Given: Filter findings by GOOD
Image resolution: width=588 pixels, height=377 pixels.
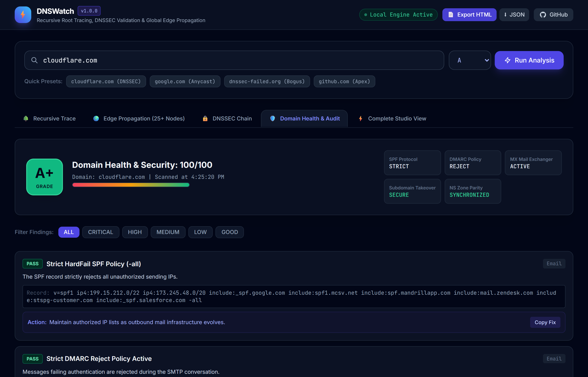Looking at the screenshot, I should tap(230, 232).
